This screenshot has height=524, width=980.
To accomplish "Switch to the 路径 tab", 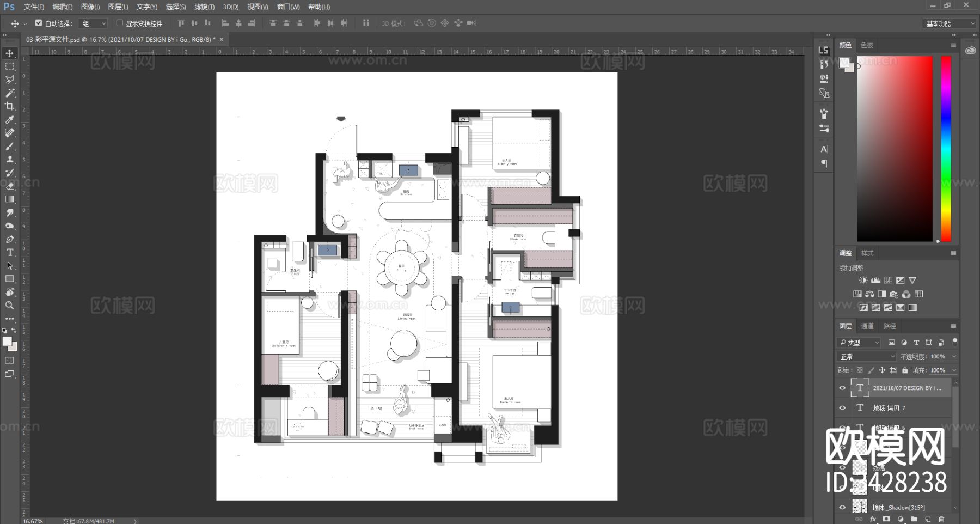I will (890, 326).
